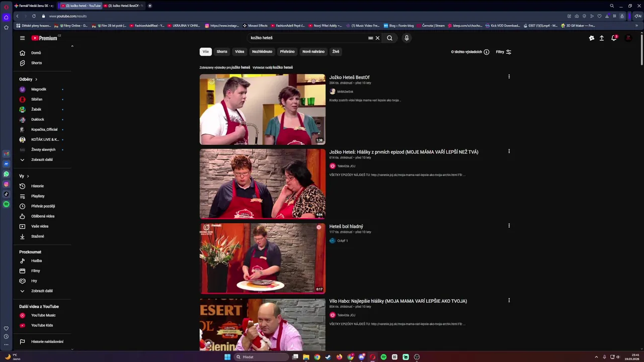Open Oblíbená videa list

[42, 216]
